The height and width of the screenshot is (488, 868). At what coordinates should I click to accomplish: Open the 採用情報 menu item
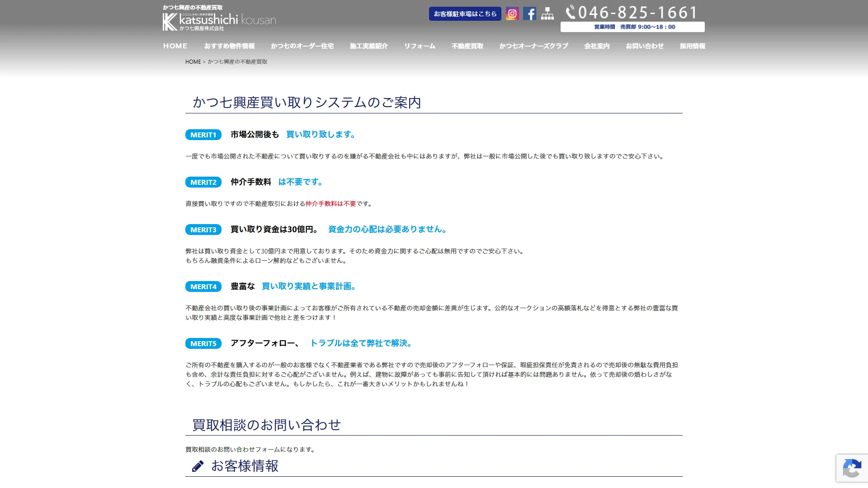point(693,46)
